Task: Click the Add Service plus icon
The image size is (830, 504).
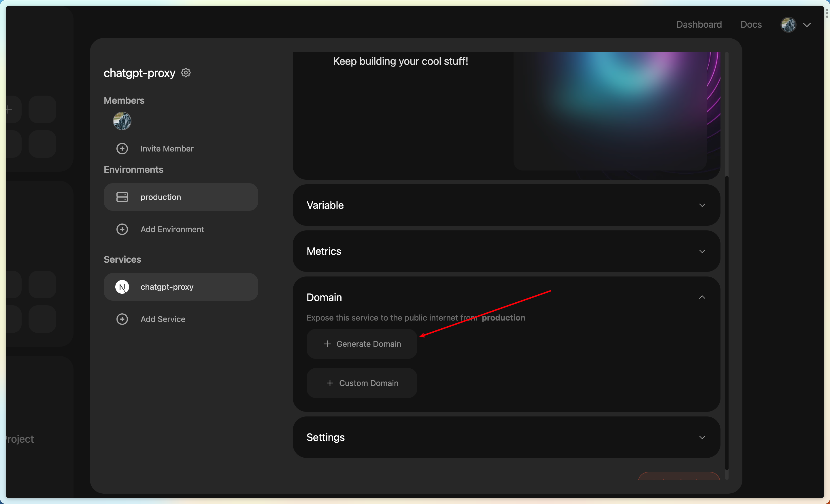Action: 122,319
